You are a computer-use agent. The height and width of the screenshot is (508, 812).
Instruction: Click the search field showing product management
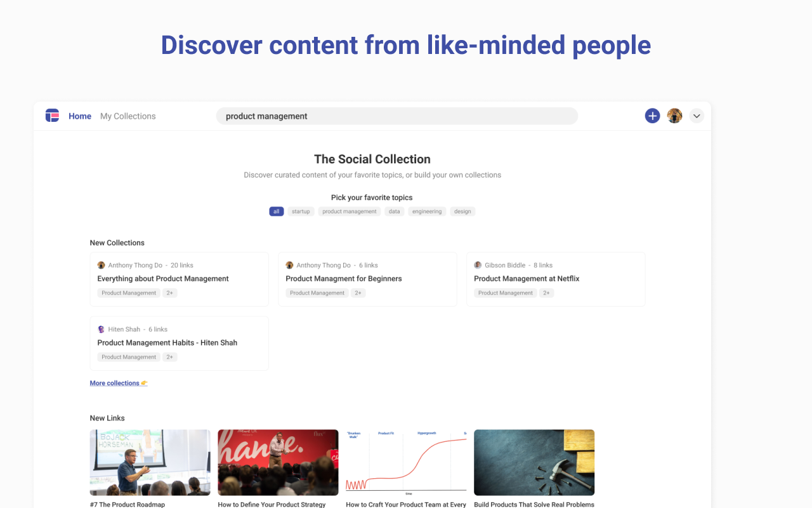coord(396,116)
